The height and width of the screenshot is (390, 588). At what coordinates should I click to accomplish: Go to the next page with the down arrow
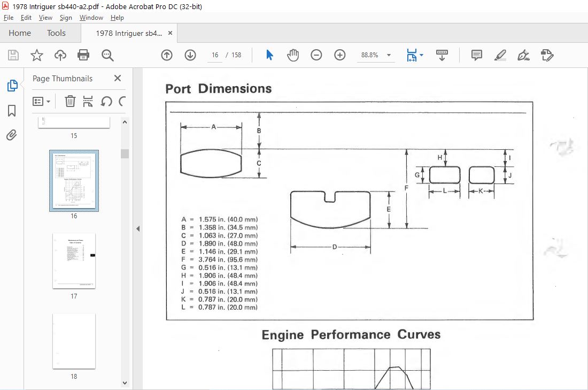pyautogui.click(x=190, y=55)
